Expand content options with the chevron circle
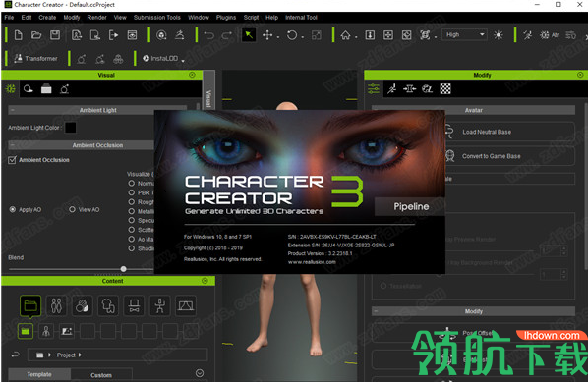 pyautogui.click(x=200, y=373)
